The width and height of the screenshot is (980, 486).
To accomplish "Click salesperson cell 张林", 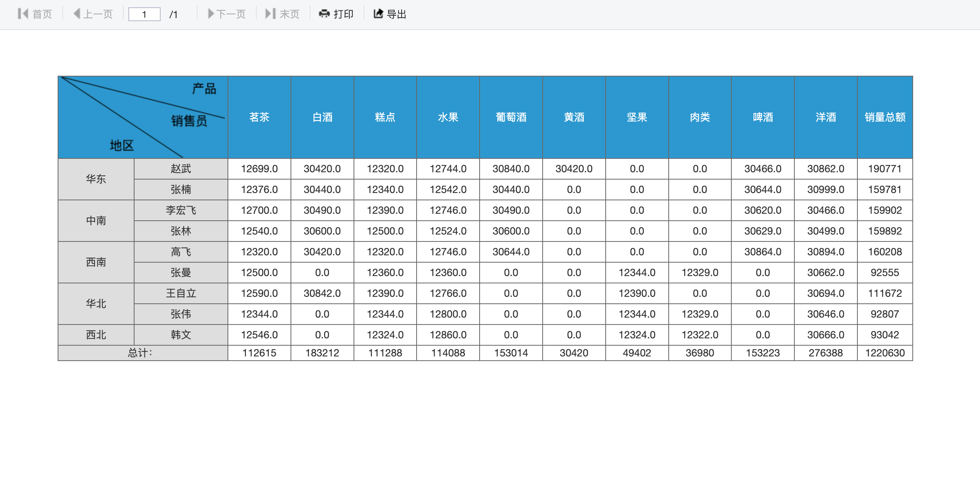I will pyautogui.click(x=181, y=231).
